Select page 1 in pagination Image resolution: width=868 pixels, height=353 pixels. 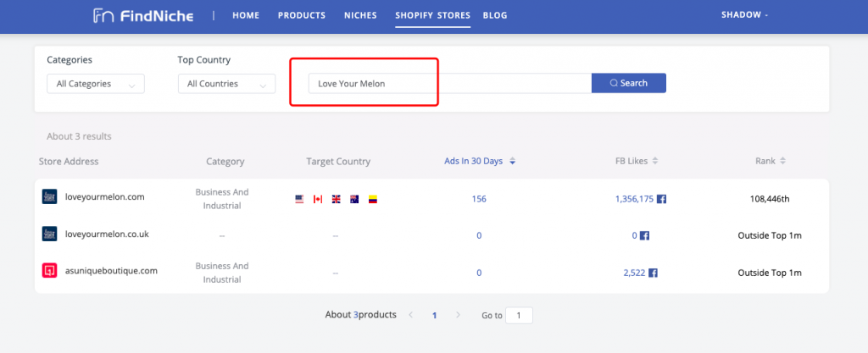[x=435, y=316]
